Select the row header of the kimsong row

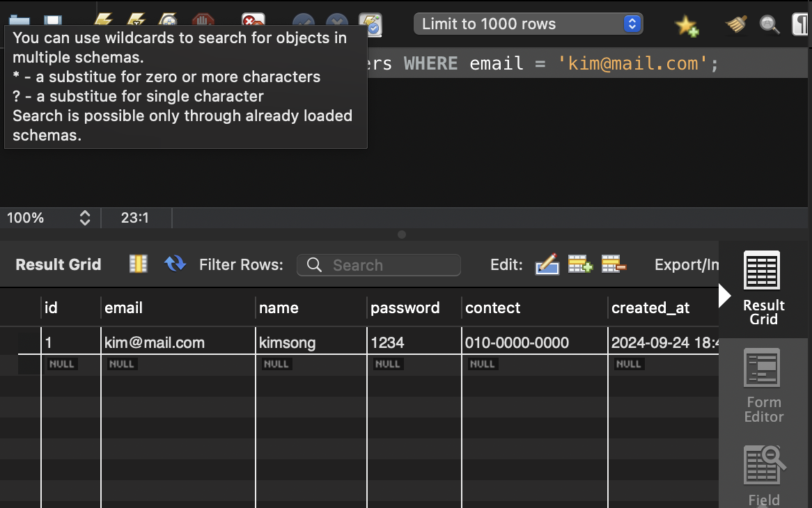tap(29, 342)
